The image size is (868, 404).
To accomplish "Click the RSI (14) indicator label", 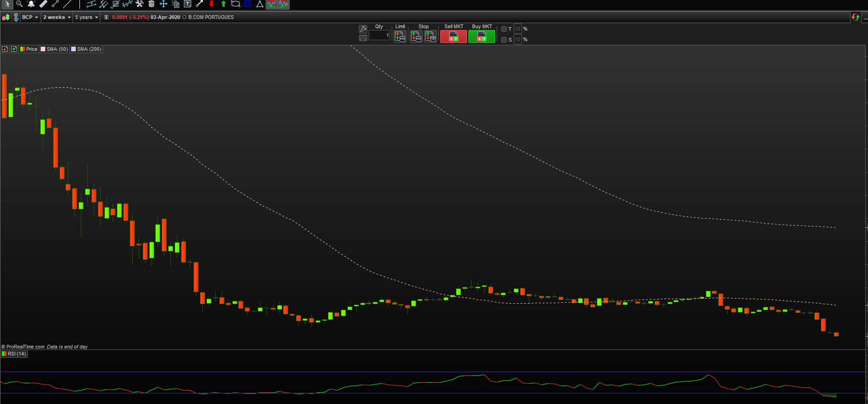I will pos(14,354).
